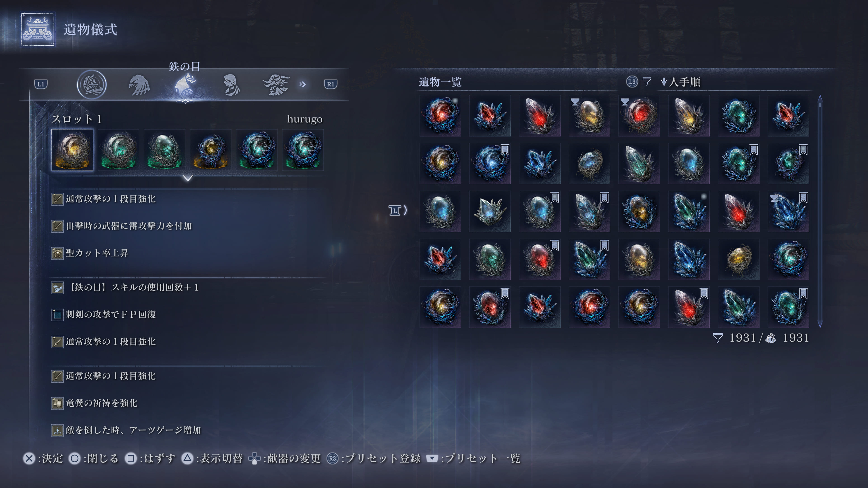Open the 入手順 sort order selector
The width and height of the screenshot is (868, 488).
(x=681, y=82)
